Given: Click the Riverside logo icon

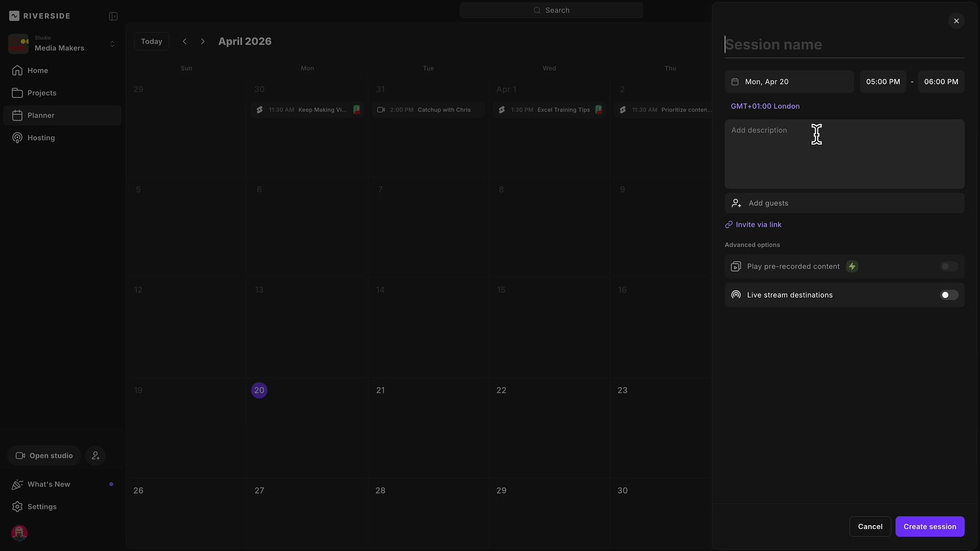Looking at the screenshot, I should pos(14,16).
